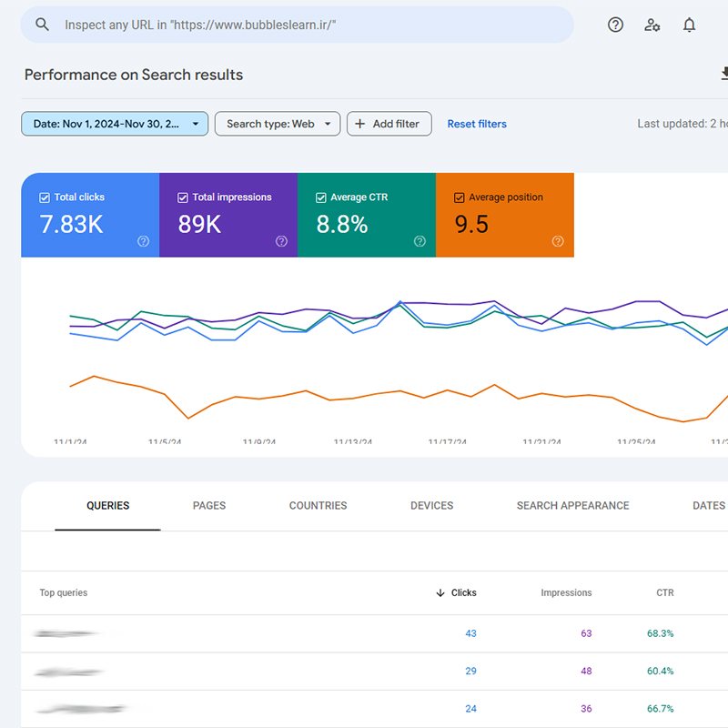Click help icon on Average position card

pyautogui.click(x=558, y=241)
